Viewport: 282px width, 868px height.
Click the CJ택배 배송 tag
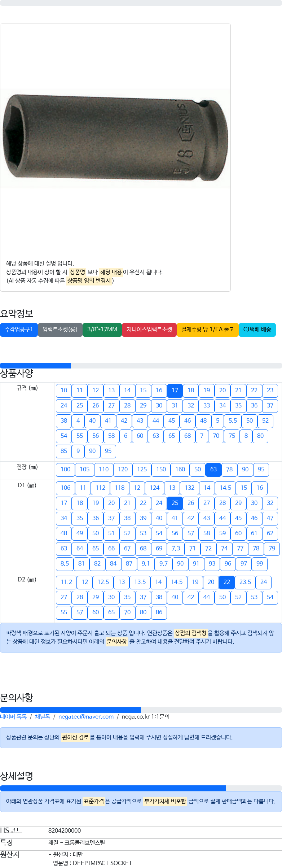(x=257, y=330)
